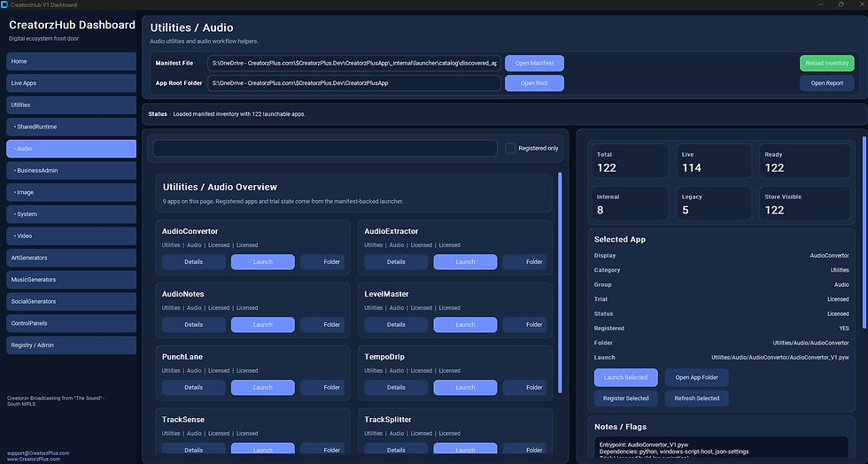This screenshot has width=868, height=464.
Task: Click the TrackSplitter card title
Action: click(388, 420)
